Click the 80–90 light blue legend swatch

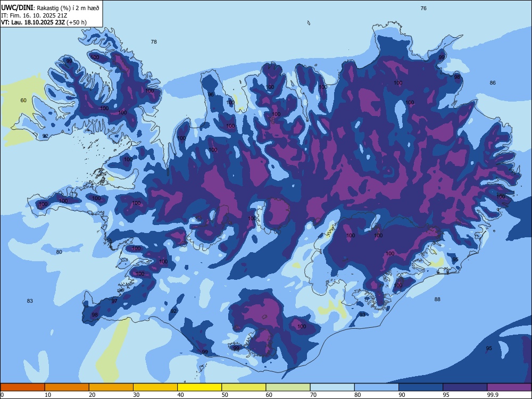(x=377, y=387)
